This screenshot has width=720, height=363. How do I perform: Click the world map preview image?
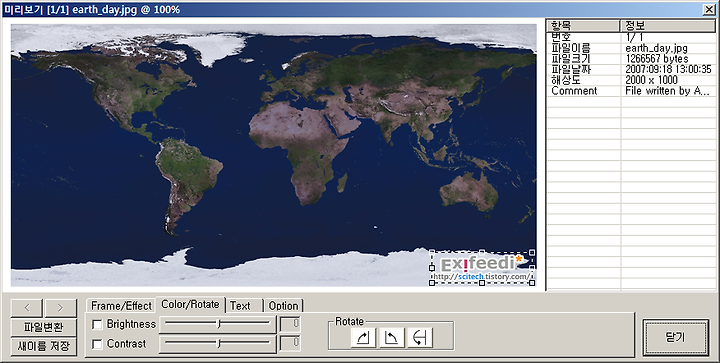coord(274,155)
